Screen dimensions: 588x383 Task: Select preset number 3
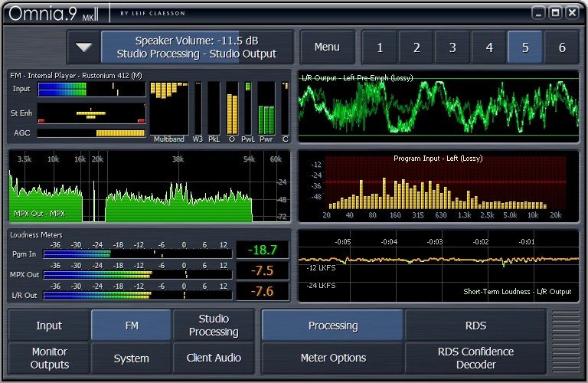tap(452, 47)
